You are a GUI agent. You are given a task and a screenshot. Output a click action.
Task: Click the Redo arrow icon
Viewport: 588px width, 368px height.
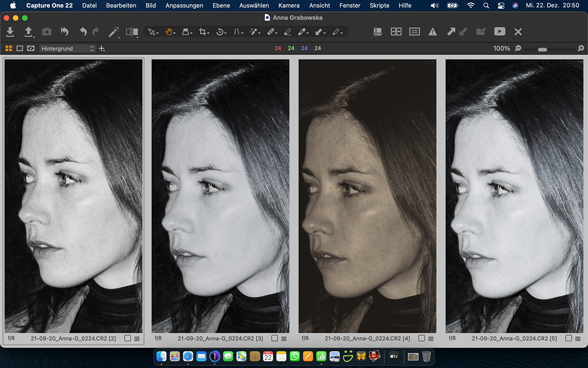(96, 32)
